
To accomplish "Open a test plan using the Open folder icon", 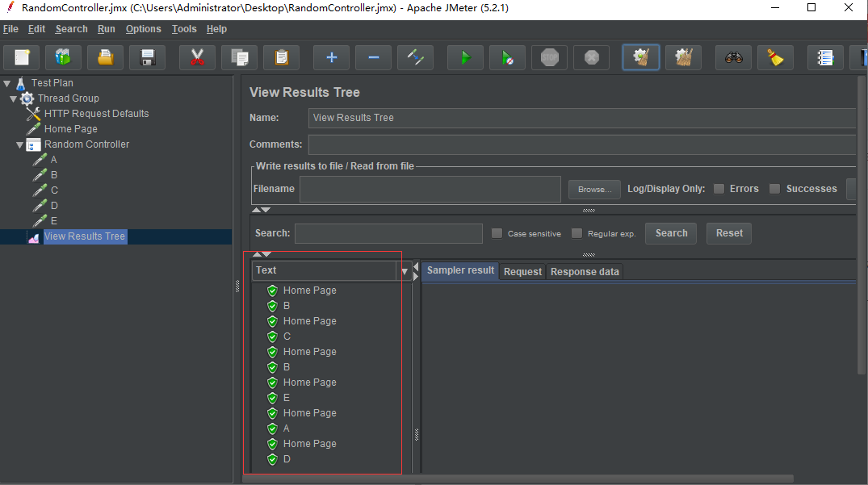I will pyautogui.click(x=105, y=56).
